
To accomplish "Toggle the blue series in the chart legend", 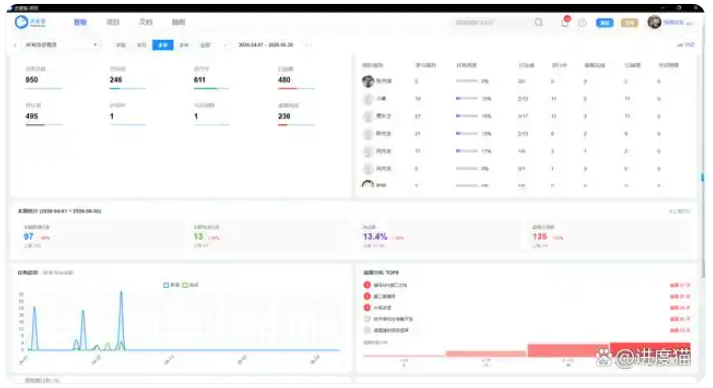I will pyautogui.click(x=171, y=285).
